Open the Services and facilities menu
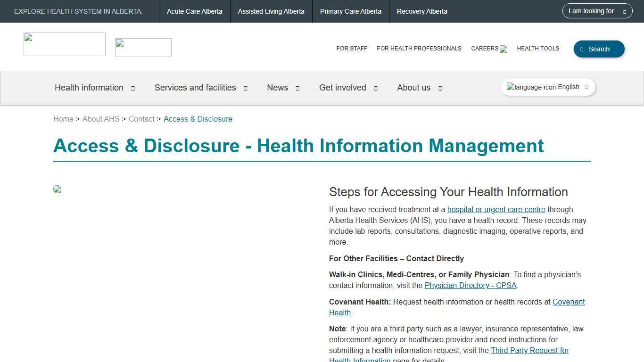 [195, 88]
